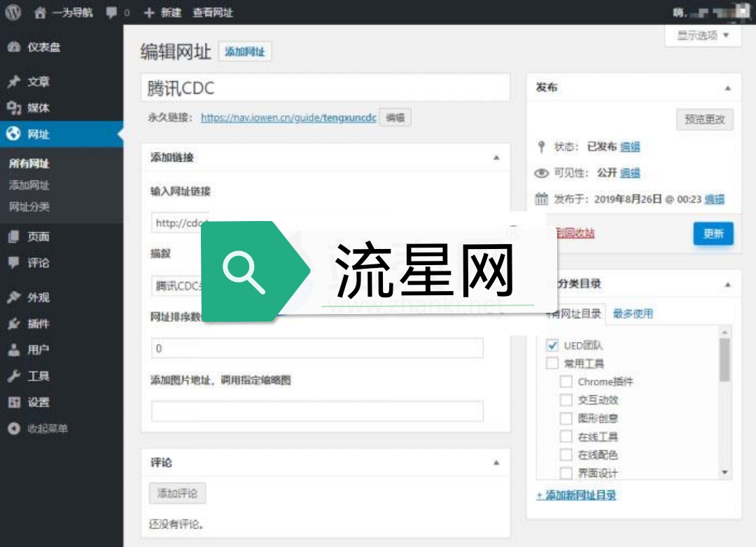Collapse the 分类目录 panel arrow
Image resolution: width=756 pixels, height=547 pixels.
pyautogui.click(x=727, y=285)
